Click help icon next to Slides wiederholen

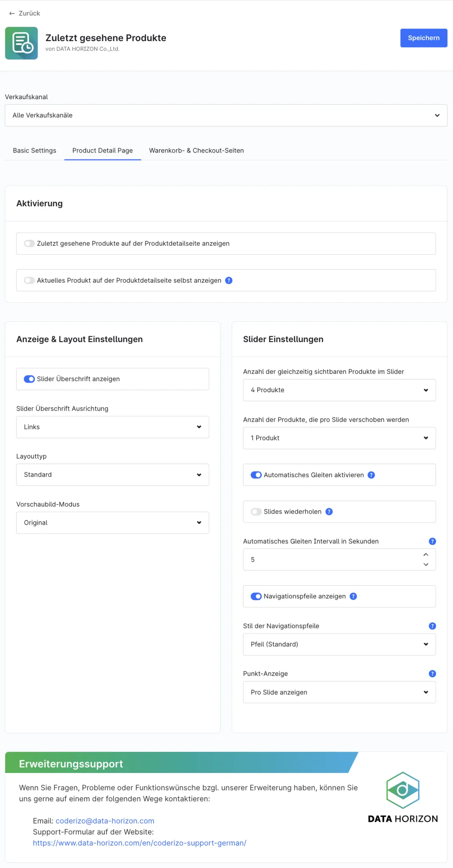(329, 512)
